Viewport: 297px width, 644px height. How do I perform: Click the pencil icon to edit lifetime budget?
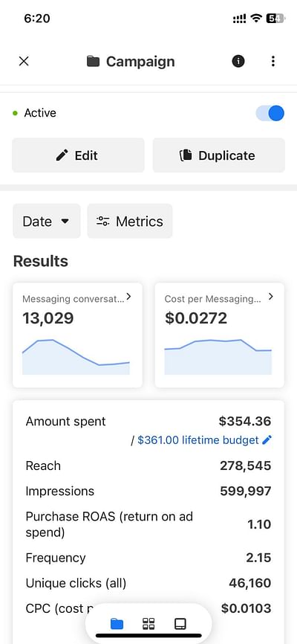pos(267,440)
